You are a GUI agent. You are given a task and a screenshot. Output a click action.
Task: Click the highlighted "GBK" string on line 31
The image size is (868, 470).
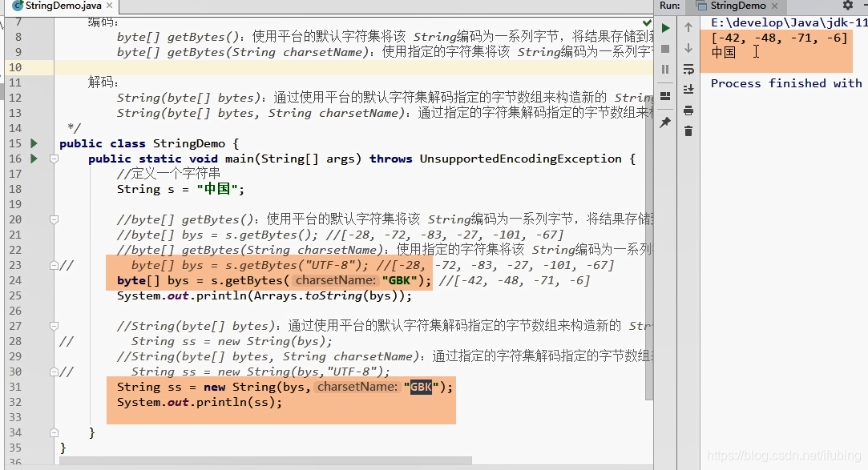click(421, 387)
